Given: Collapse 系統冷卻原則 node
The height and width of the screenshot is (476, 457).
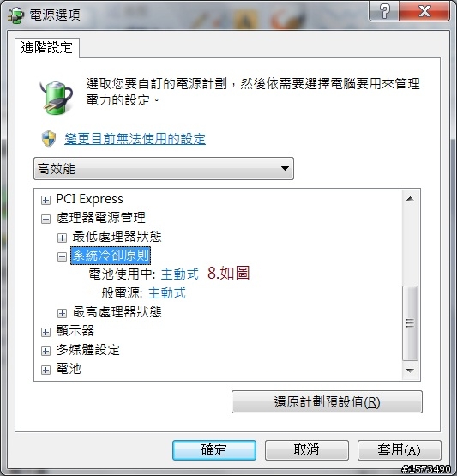Looking at the screenshot, I should 62,256.
